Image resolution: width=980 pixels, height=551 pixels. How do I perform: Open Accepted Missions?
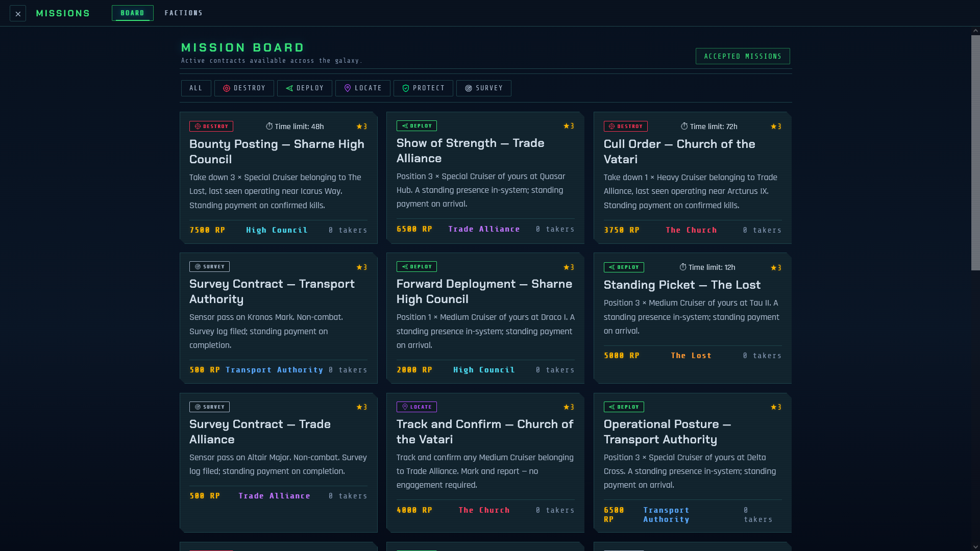tap(743, 56)
